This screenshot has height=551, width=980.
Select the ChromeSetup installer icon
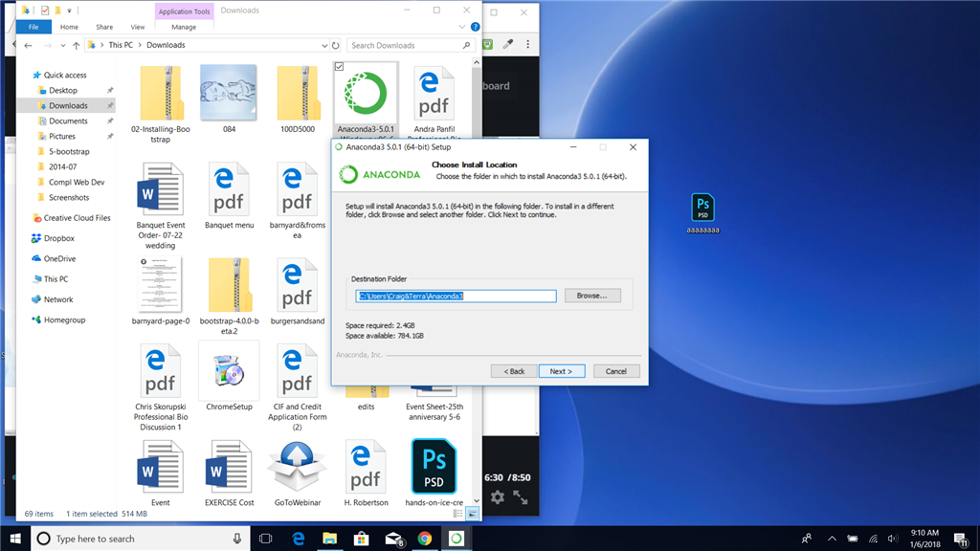pyautogui.click(x=229, y=371)
